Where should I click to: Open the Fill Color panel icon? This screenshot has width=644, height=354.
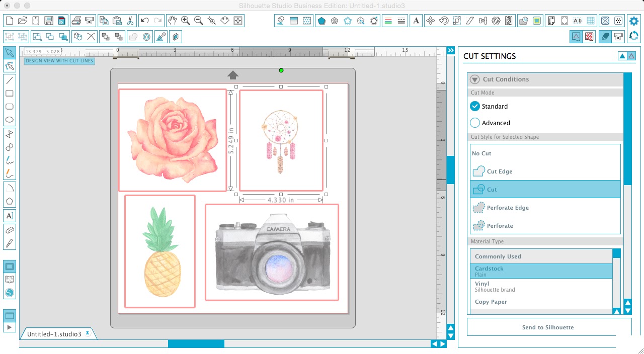click(281, 21)
